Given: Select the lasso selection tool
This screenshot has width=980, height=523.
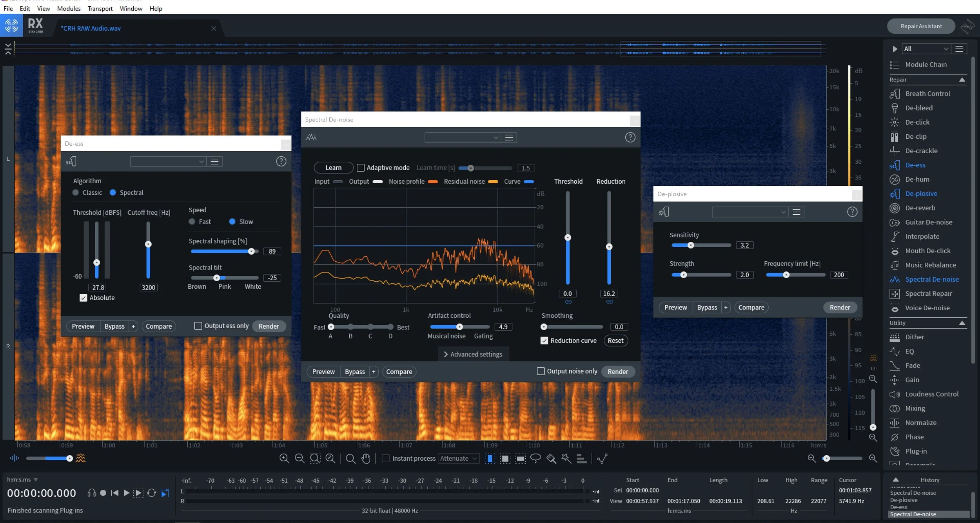Looking at the screenshot, I should (535, 458).
